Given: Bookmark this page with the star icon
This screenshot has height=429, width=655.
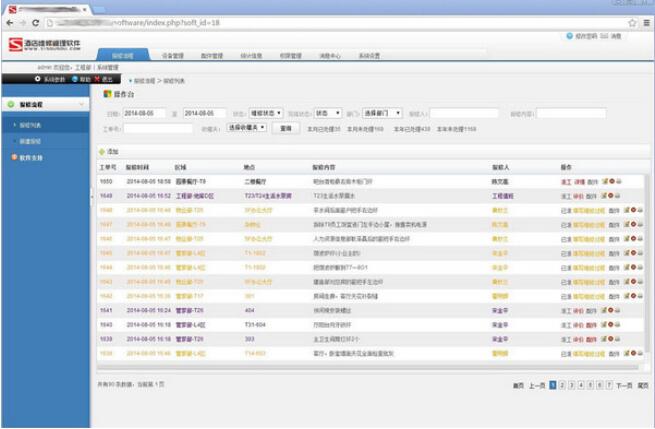Looking at the screenshot, I should (x=632, y=22).
